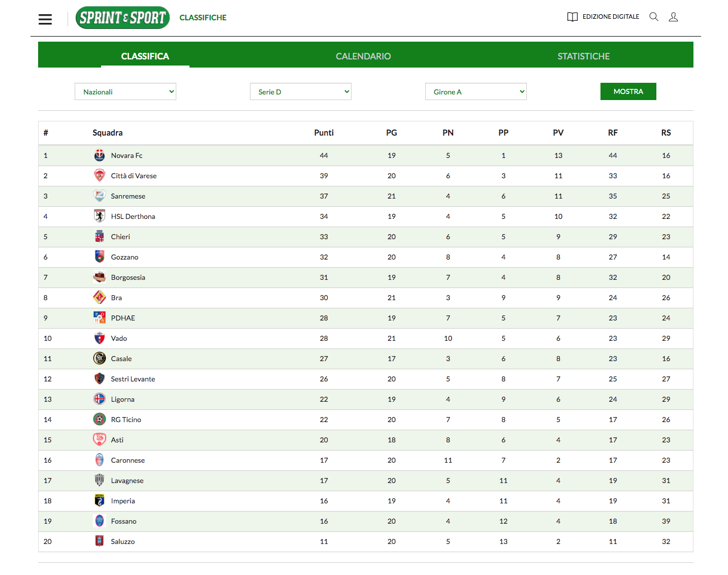Click the user account icon

[x=673, y=17]
